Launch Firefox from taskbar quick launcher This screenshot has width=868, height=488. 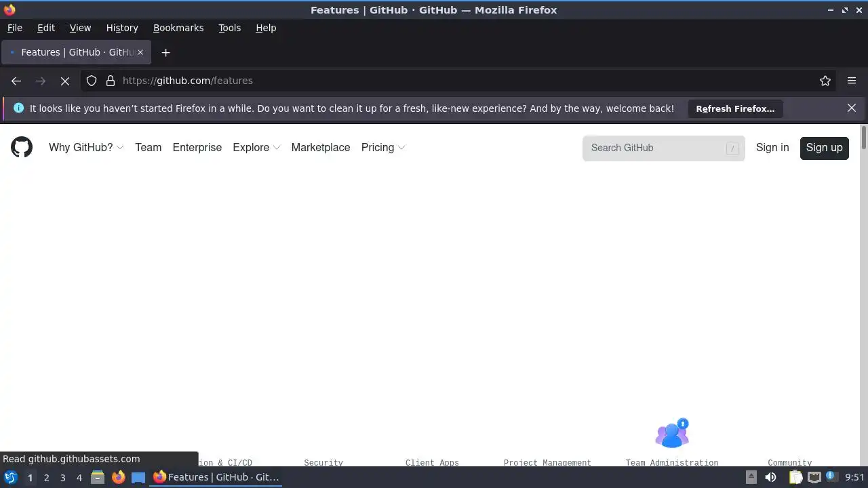click(118, 477)
